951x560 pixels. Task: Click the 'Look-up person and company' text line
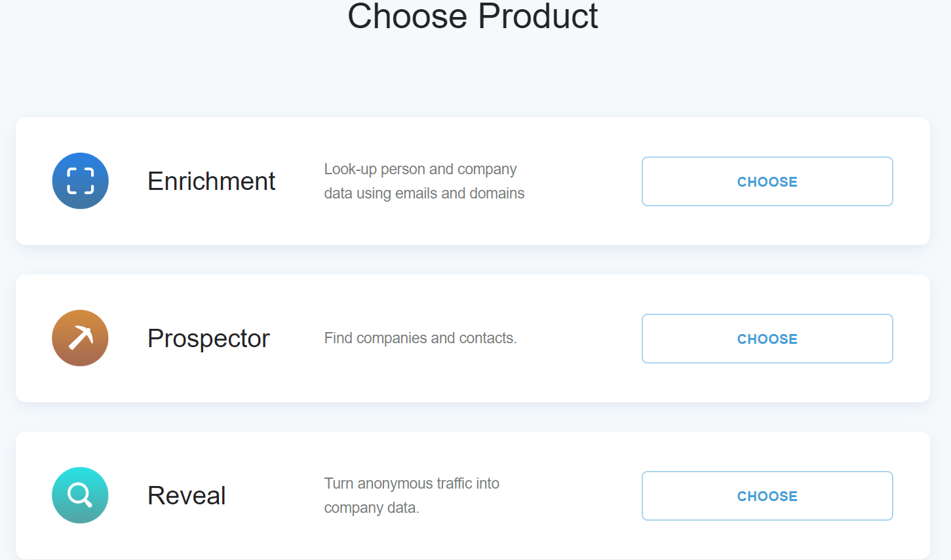(x=420, y=169)
